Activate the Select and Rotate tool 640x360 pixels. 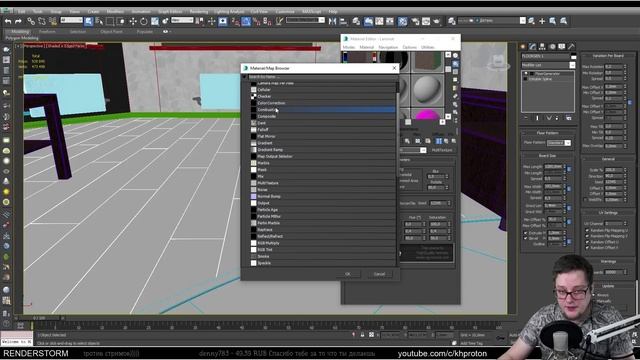point(144,21)
